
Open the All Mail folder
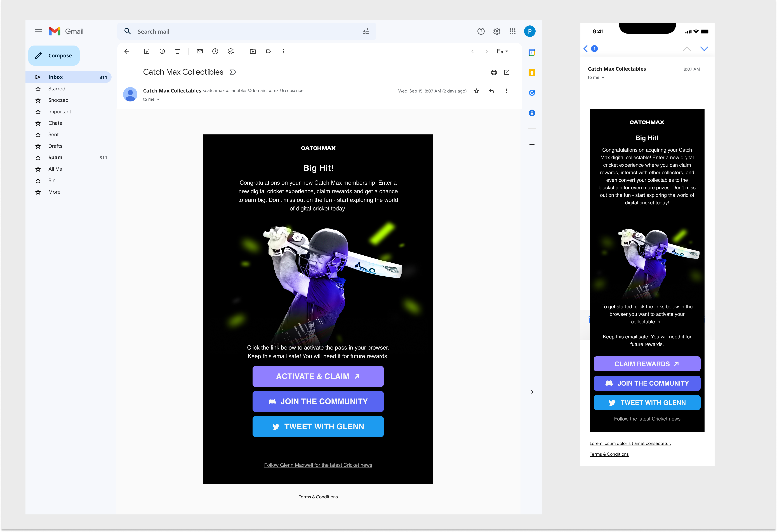click(x=69, y=169)
